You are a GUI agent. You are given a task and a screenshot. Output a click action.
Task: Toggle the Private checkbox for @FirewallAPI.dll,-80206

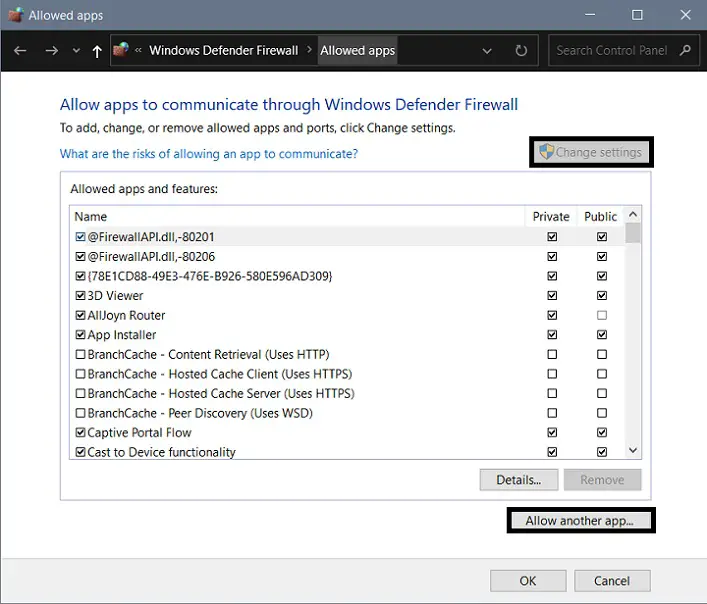pos(552,256)
